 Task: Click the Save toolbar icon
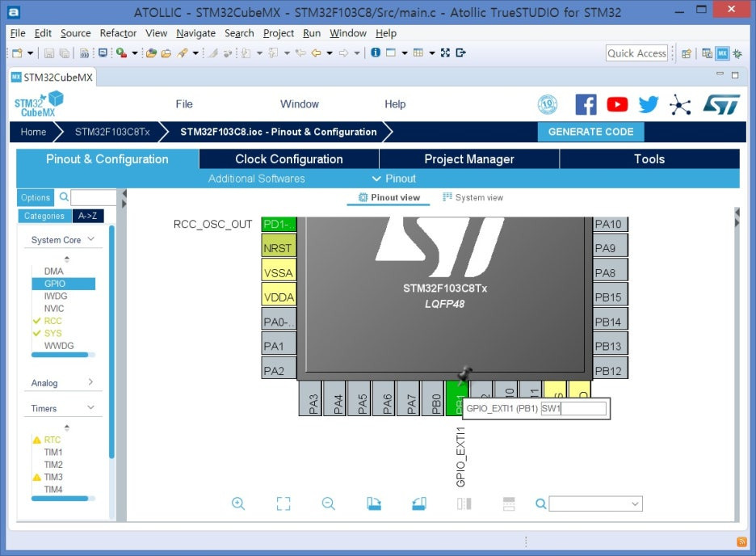pyautogui.click(x=49, y=53)
